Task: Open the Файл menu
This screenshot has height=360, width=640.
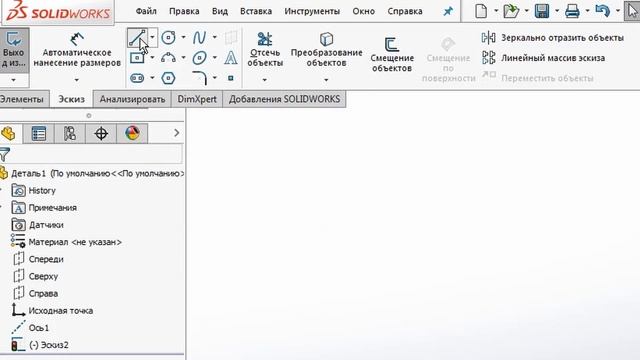Action: [146, 11]
